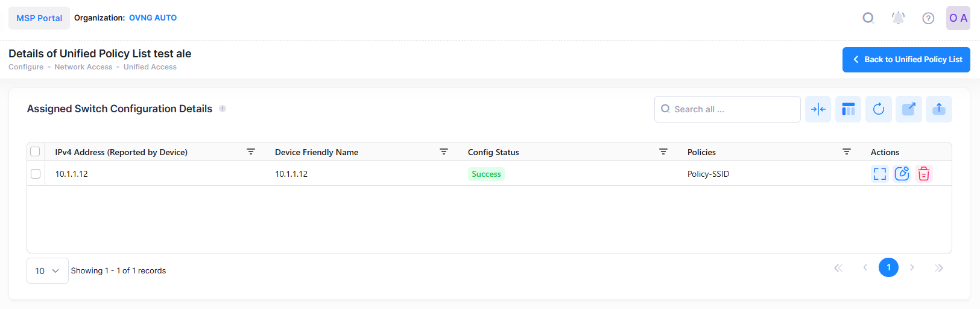Image resolution: width=980 pixels, height=309 pixels.
Task: Open the OVNG AUTO organization link
Action: [x=153, y=18]
